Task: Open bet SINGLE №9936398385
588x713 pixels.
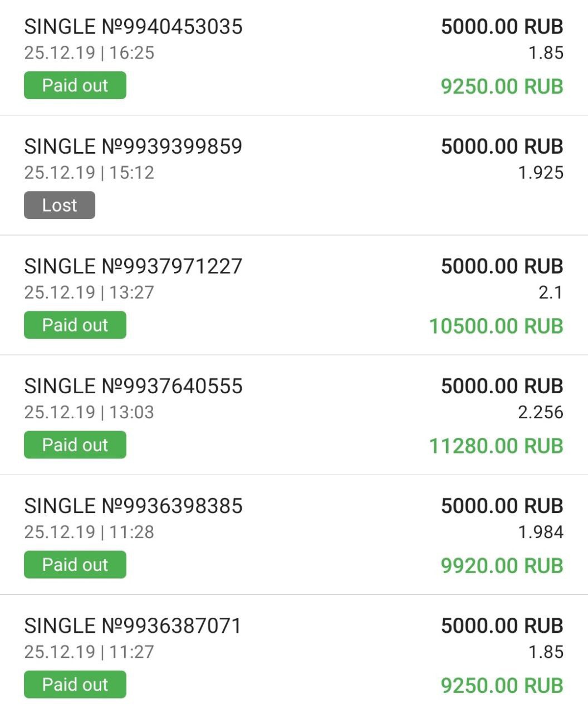Action: click(134, 506)
